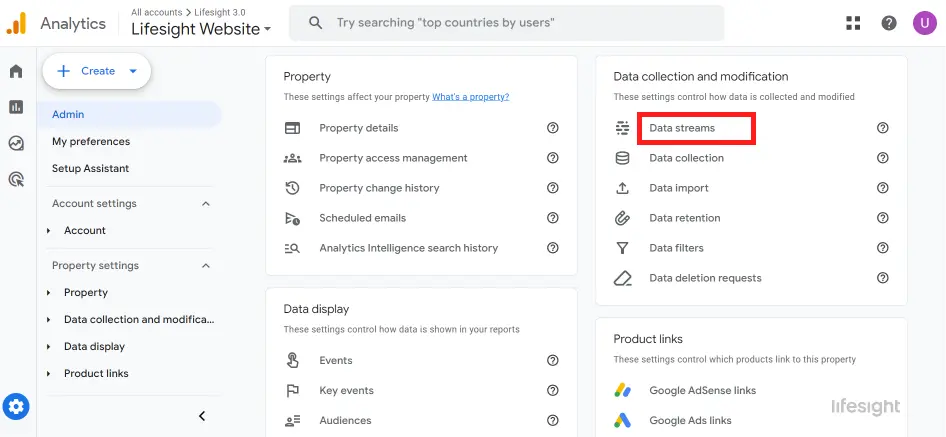Open Property change history
The height and width of the screenshot is (437, 946).
coord(379,188)
